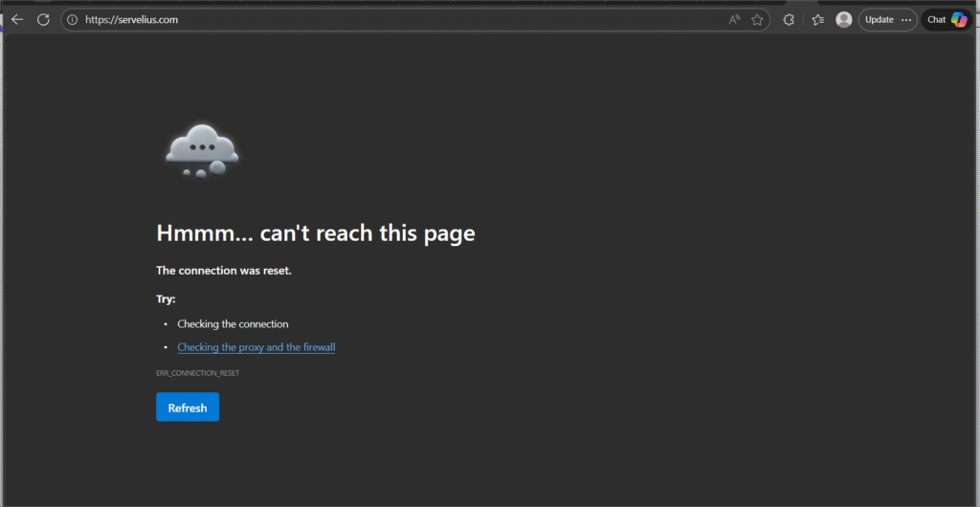
Task: Open Read Aloud from the address bar
Action: click(x=734, y=19)
